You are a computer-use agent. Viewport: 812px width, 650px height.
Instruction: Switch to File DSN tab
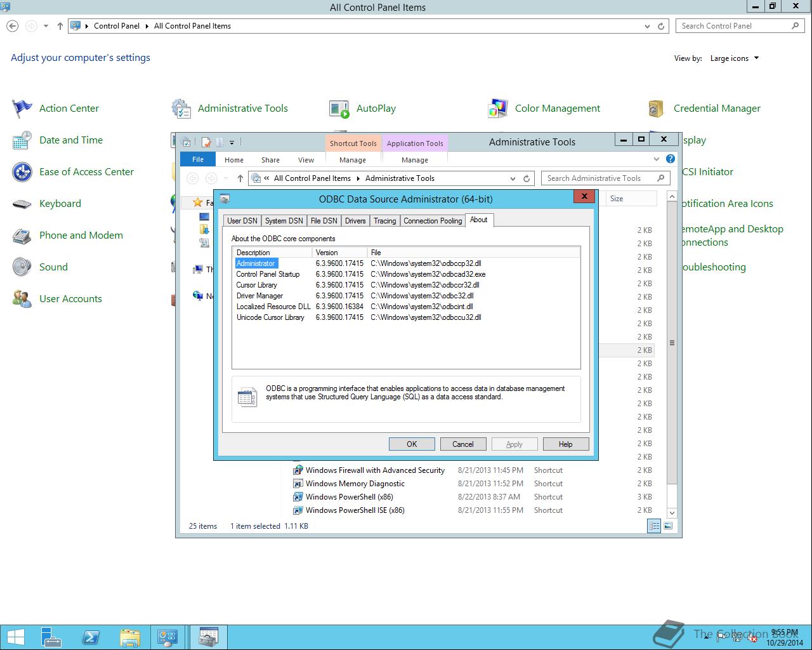pos(324,221)
